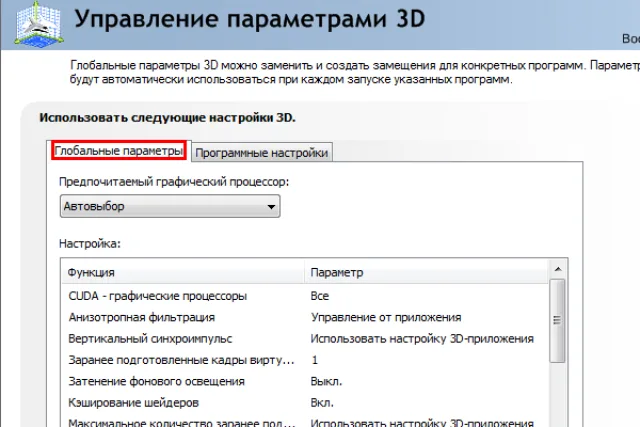Viewport: 640px width, 427px height.
Task: Select the CUDA - графические процессоры row
Action: (x=305, y=296)
